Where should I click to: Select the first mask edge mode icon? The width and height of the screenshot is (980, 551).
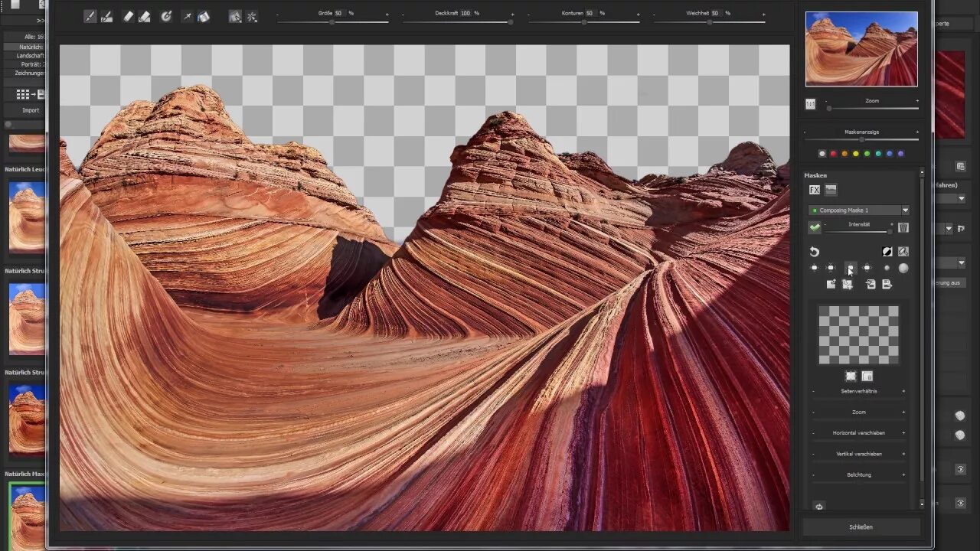click(815, 268)
